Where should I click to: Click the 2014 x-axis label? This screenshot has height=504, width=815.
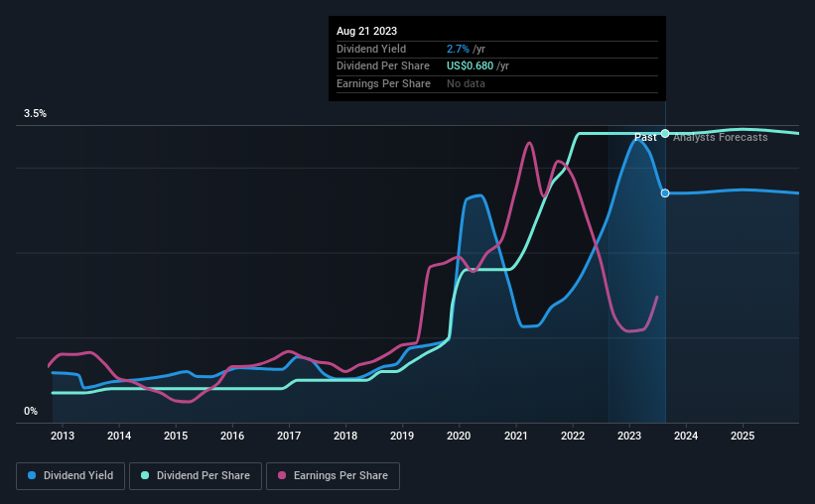119,436
